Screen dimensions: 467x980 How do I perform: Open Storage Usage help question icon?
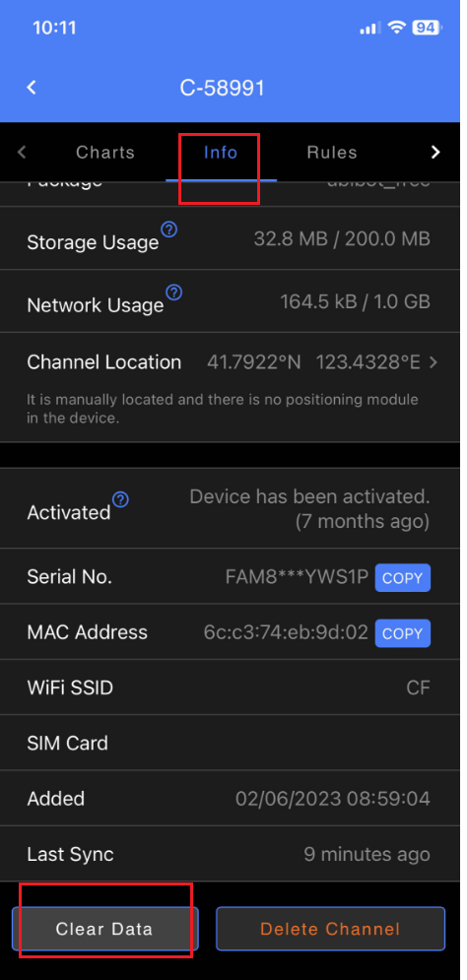tap(168, 229)
